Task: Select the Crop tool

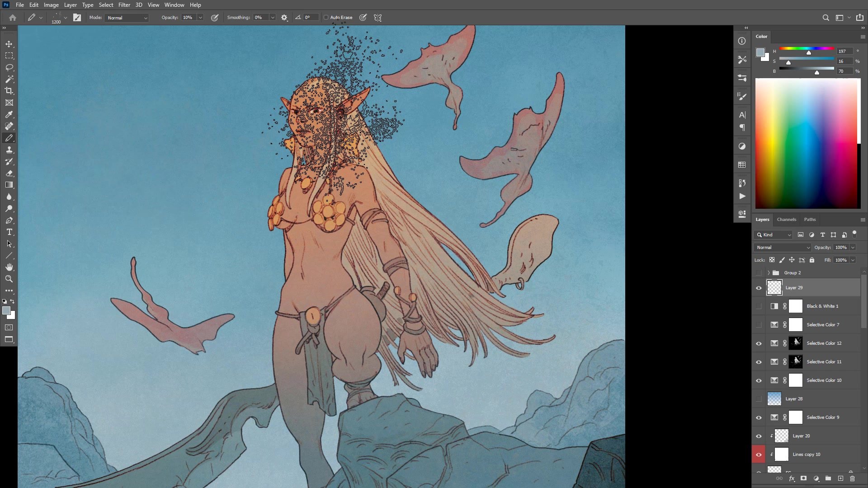Action: [9, 91]
